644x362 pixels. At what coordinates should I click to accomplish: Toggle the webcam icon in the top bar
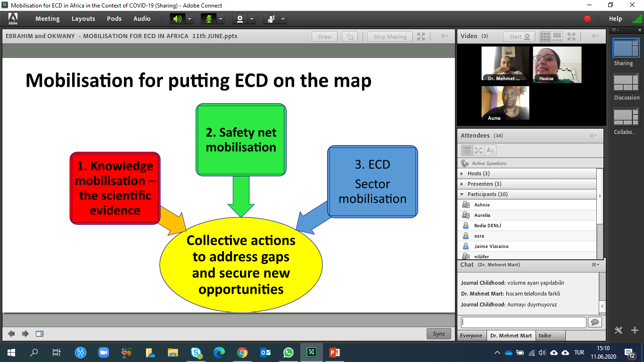pos(240,19)
